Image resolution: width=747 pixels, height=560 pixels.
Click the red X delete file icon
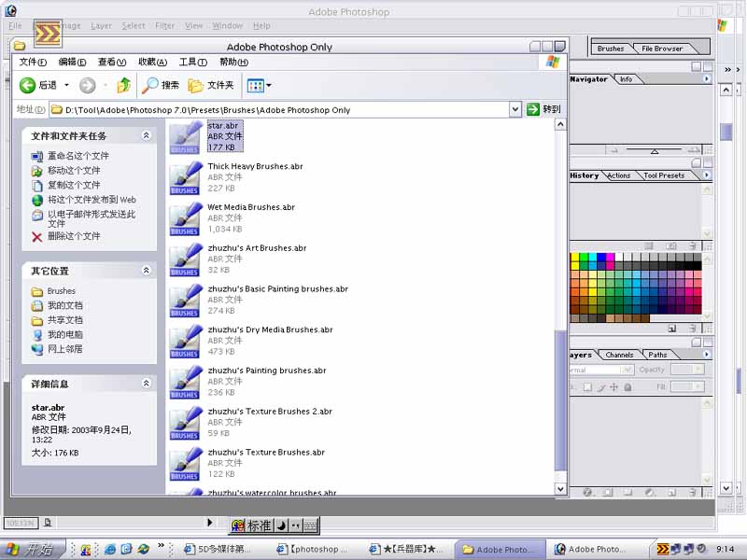tap(36, 237)
